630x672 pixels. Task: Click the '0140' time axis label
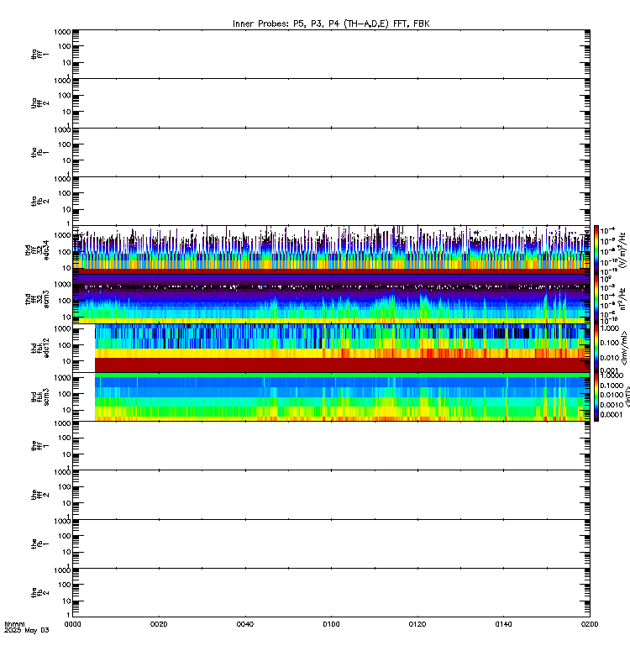click(x=503, y=624)
